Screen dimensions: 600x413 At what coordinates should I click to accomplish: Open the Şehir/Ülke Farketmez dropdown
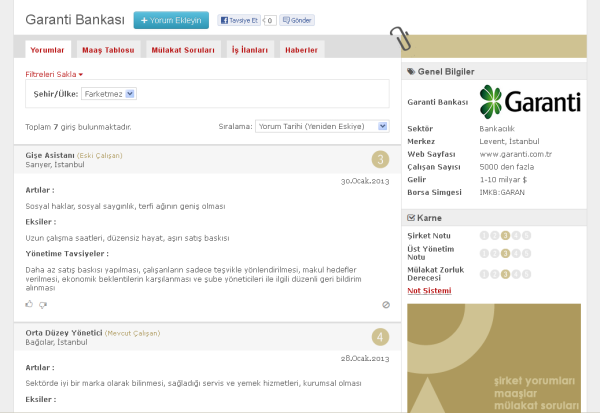click(x=109, y=94)
